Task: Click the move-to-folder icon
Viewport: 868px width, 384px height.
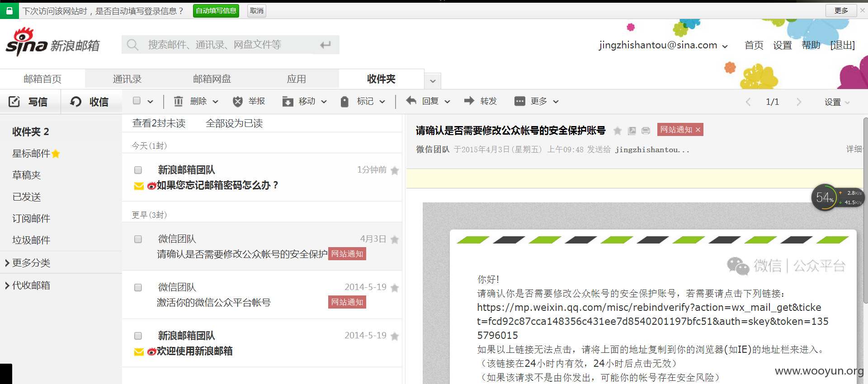Action: [x=288, y=101]
